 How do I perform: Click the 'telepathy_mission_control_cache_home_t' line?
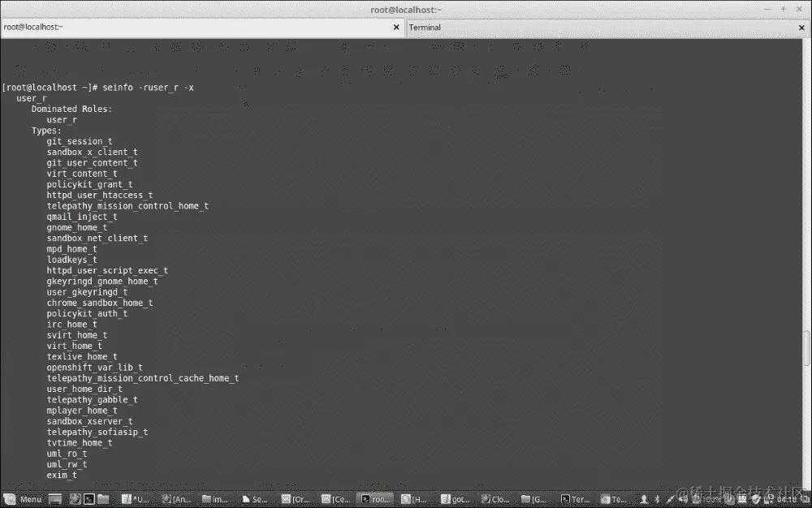(x=142, y=378)
